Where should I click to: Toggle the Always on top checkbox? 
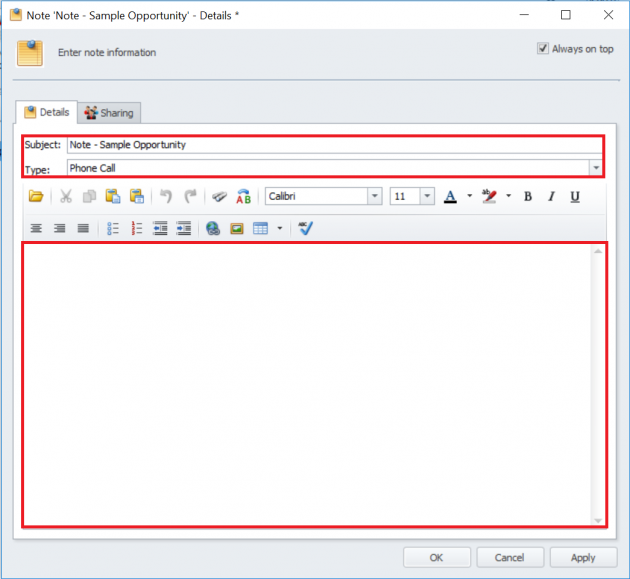(543, 48)
